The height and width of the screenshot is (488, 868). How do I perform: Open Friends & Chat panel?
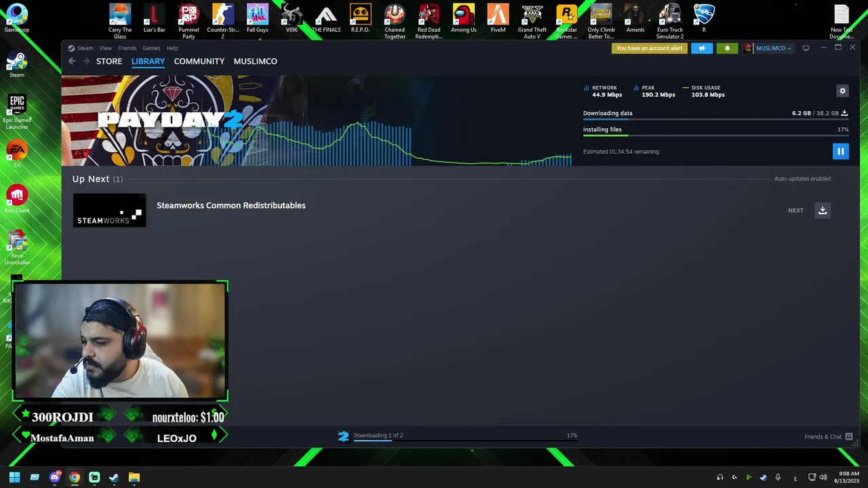tap(828, 436)
